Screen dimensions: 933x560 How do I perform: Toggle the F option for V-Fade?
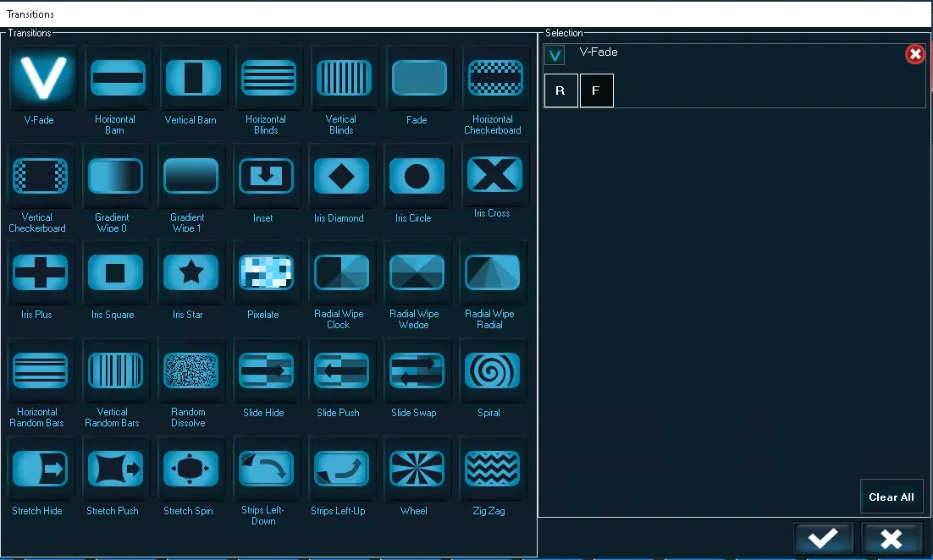click(596, 91)
